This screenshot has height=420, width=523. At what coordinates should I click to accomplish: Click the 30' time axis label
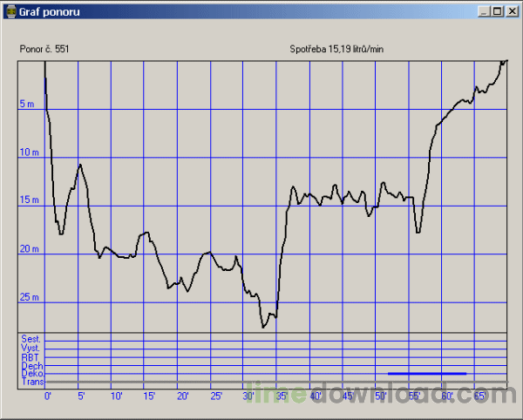point(248,396)
